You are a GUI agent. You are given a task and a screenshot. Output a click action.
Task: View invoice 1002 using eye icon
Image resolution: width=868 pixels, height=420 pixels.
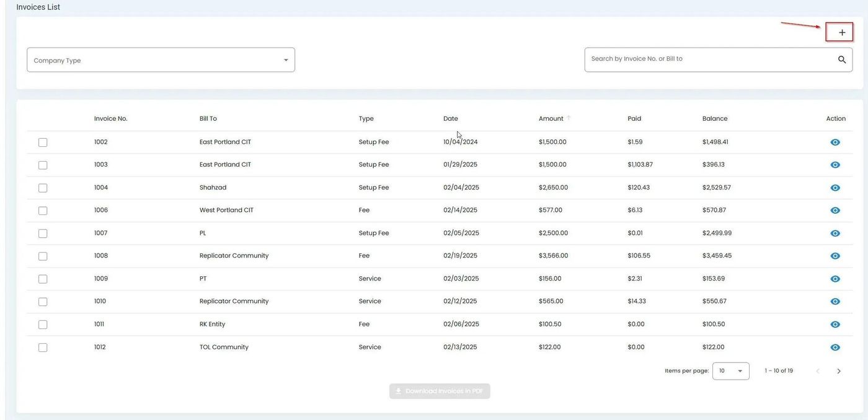point(835,142)
